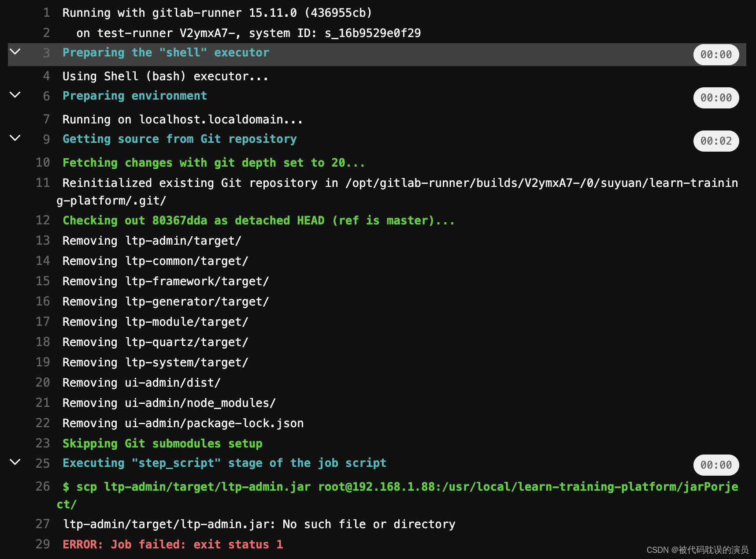Open line number 22 link

(x=43, y=423)
